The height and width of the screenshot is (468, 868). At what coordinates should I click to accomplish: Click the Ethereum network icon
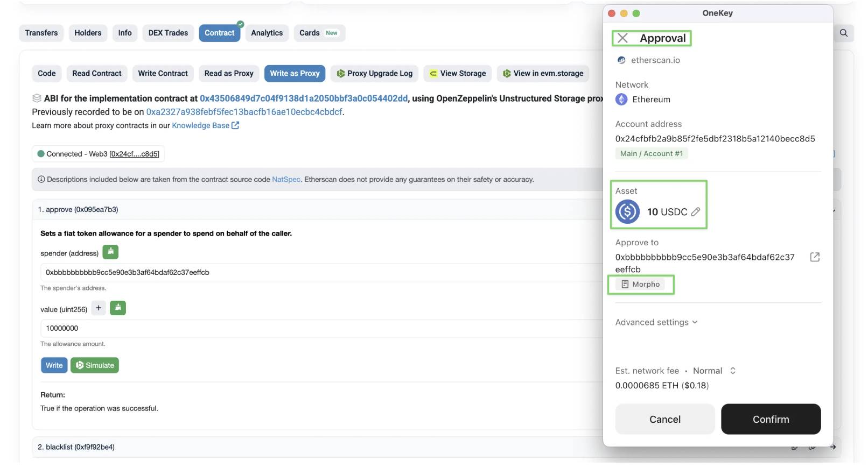[x=621, y=100]
